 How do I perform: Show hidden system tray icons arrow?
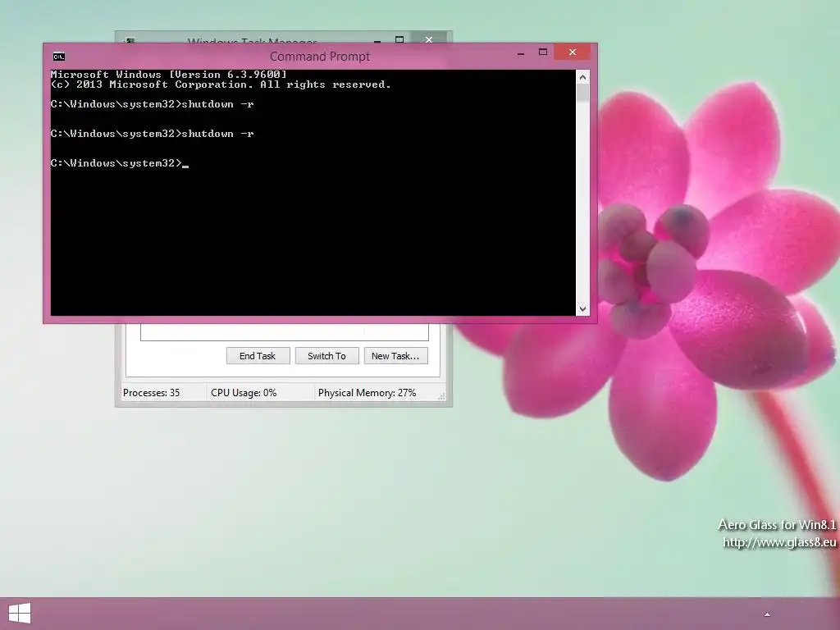767,614
